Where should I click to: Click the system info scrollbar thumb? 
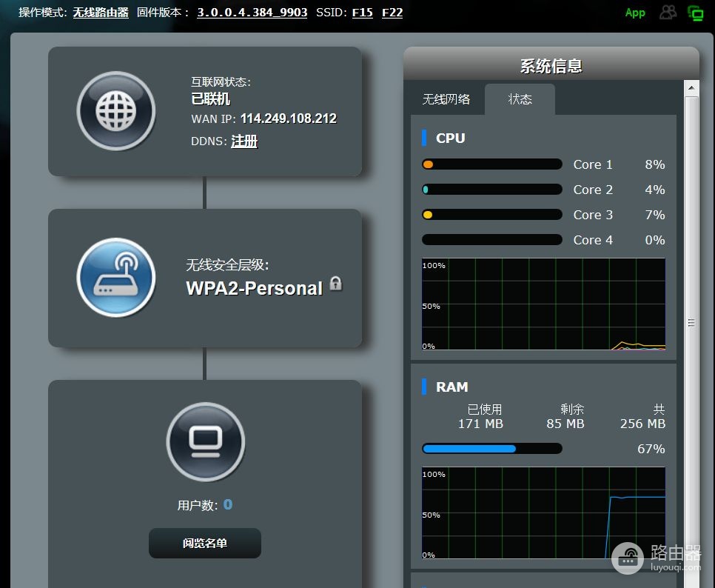(692, 322)
